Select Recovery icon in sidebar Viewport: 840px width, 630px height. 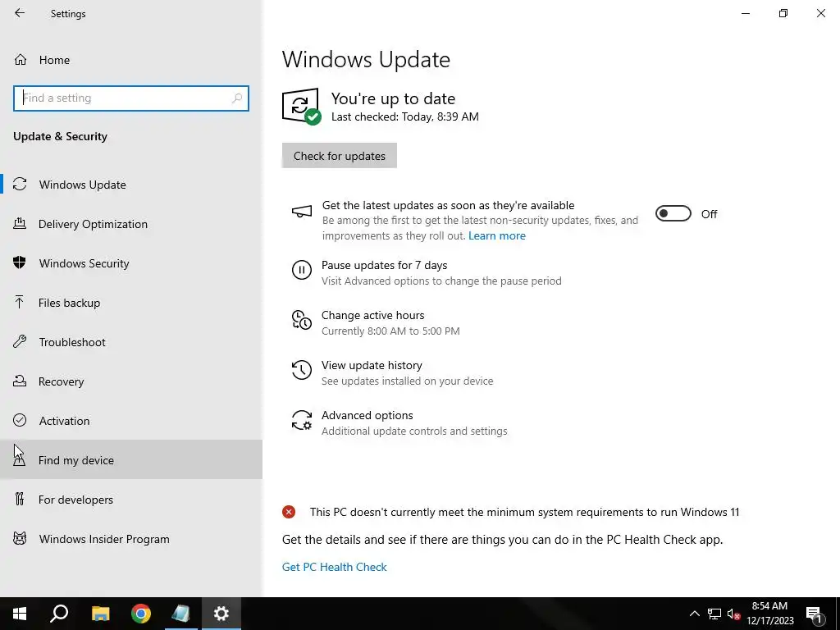point(20,381)
